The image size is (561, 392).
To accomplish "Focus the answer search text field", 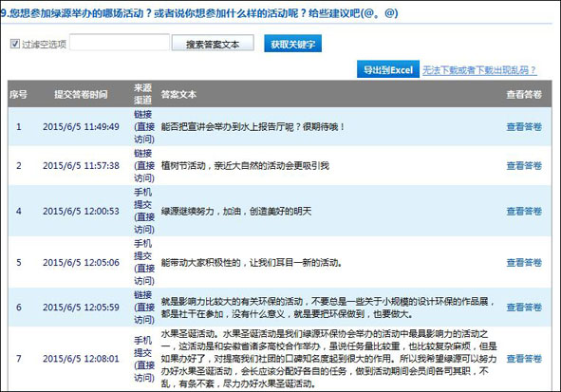I will click(x=120, y=43).
